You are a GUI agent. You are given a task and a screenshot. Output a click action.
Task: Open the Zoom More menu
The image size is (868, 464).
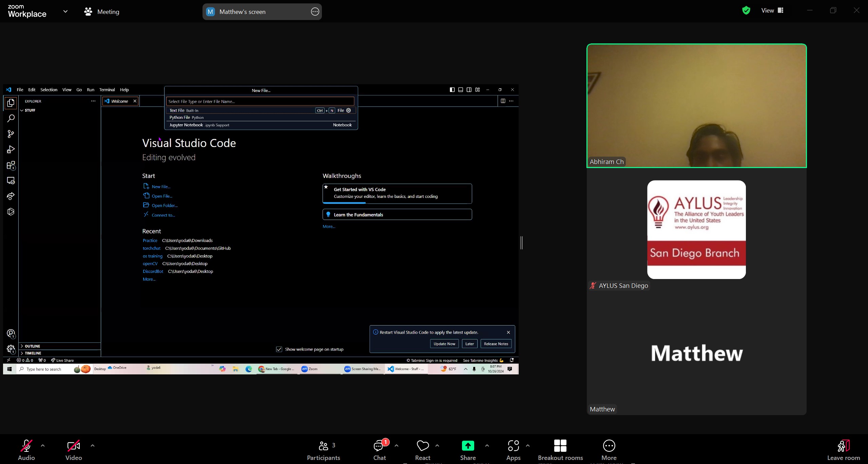[609, 450]
